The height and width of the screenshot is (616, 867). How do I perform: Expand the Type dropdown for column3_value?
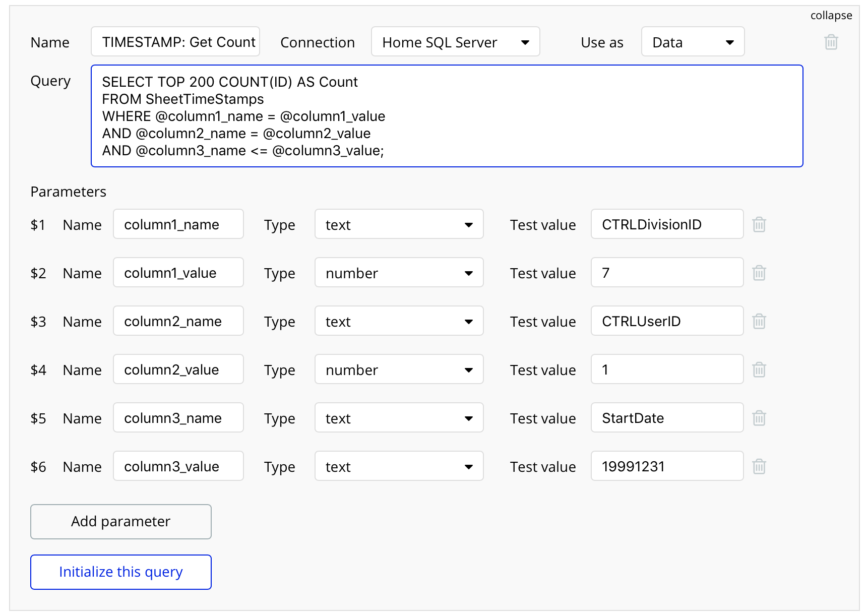pyautogui.click(x=399, y=466)
